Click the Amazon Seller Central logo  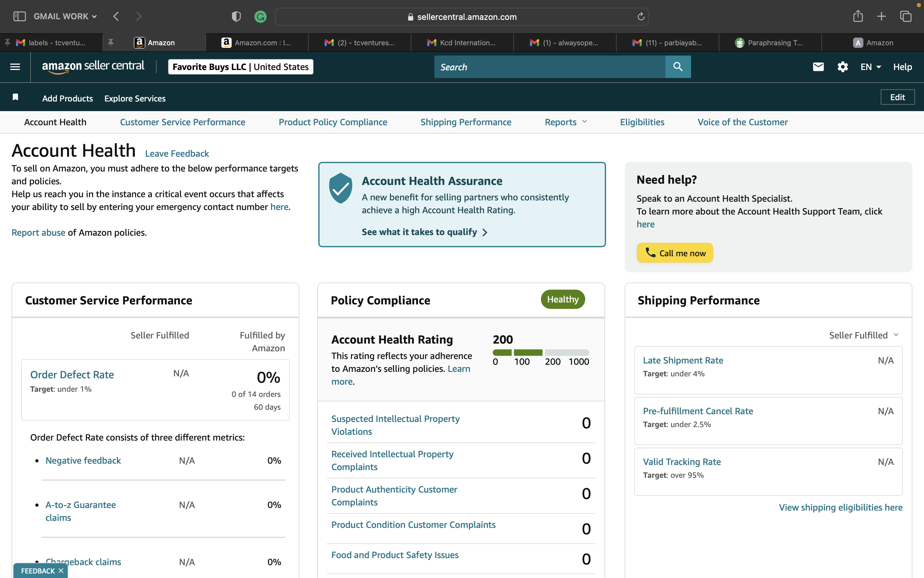[93, 66]
